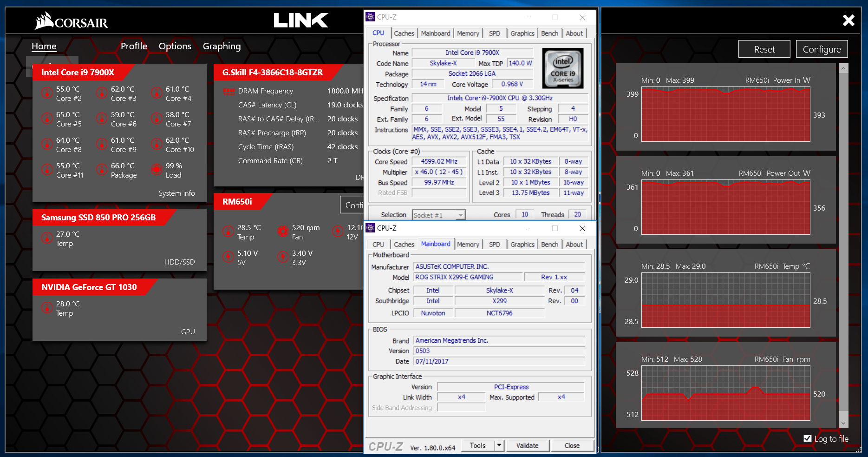This screenshot has width=868, height=457.
Task: Click the RM650i 5V voltage icon
Action: pos(228,257)
